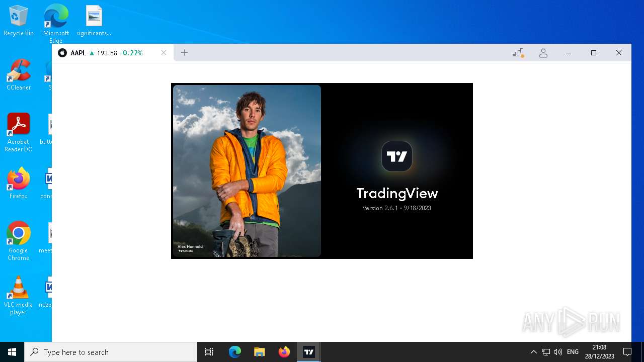Open VLC media player shortcut

tap(19, 296)
